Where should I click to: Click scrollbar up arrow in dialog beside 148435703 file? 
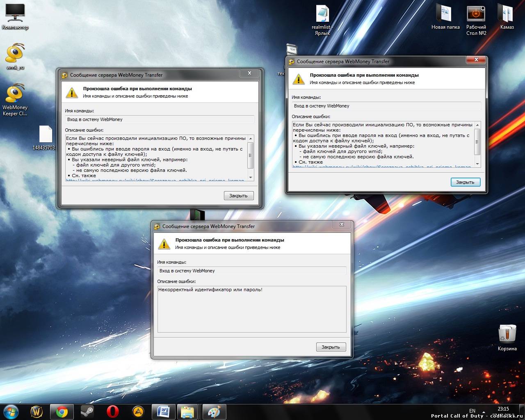tap(251, 138)
